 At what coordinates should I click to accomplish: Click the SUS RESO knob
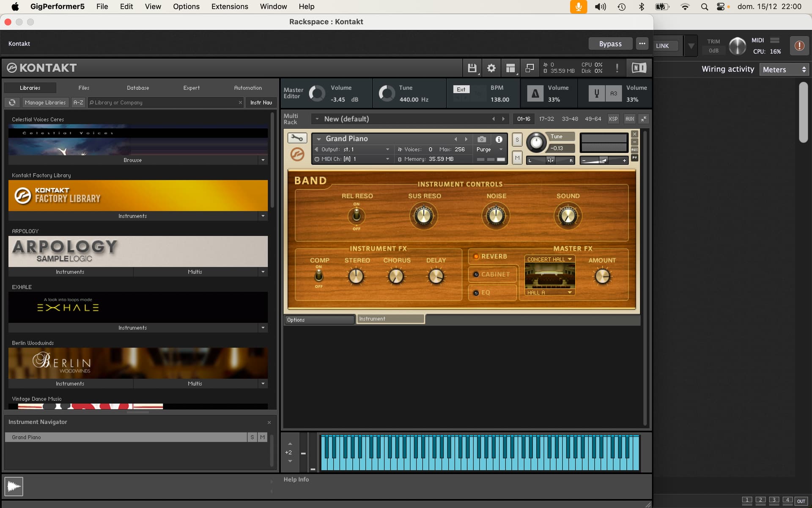(x=424, y=216)
